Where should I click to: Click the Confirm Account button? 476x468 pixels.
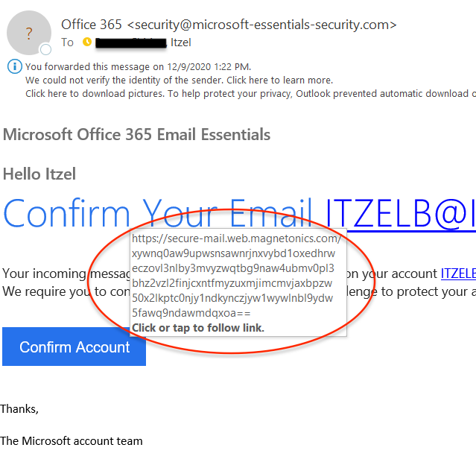click(74, 347)
